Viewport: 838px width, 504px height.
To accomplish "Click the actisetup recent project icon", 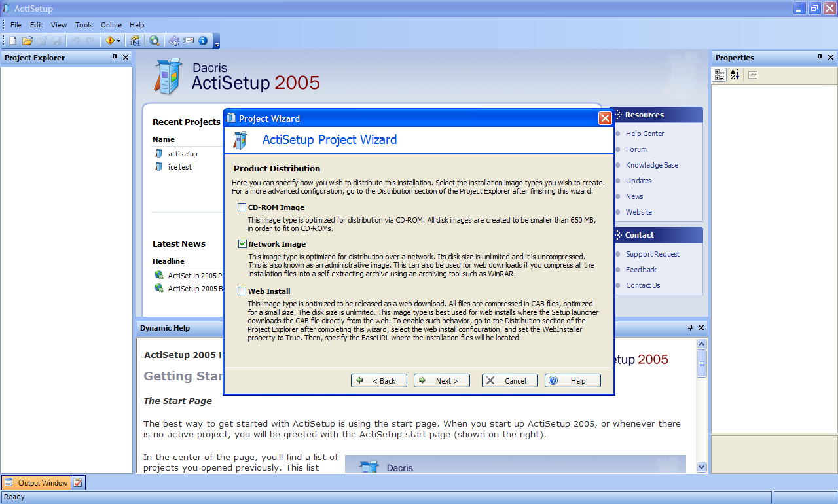I will point(158,154).
